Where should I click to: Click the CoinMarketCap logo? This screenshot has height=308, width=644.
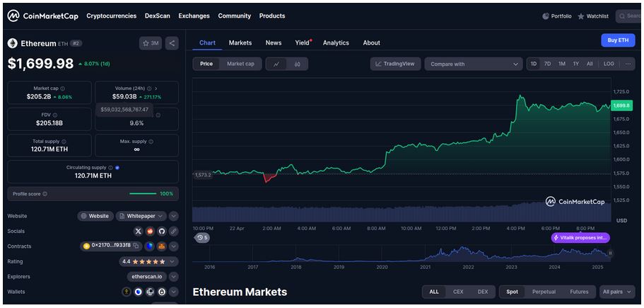pos(42,16)
